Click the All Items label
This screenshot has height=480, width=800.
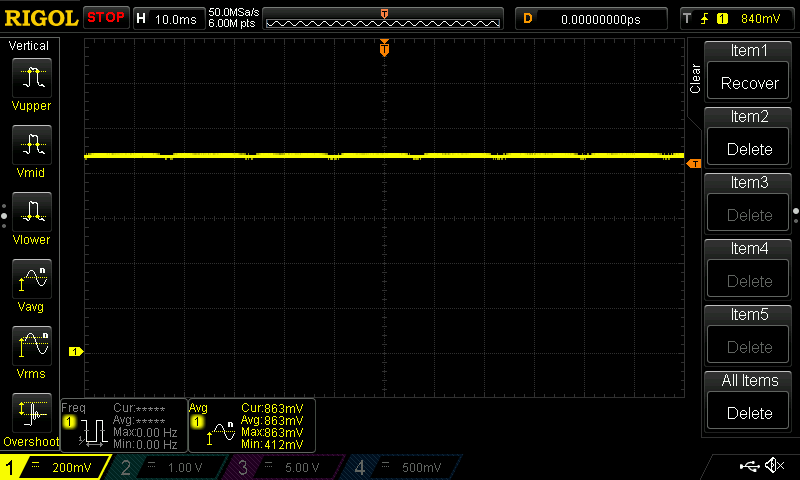[x=749, y=381]
